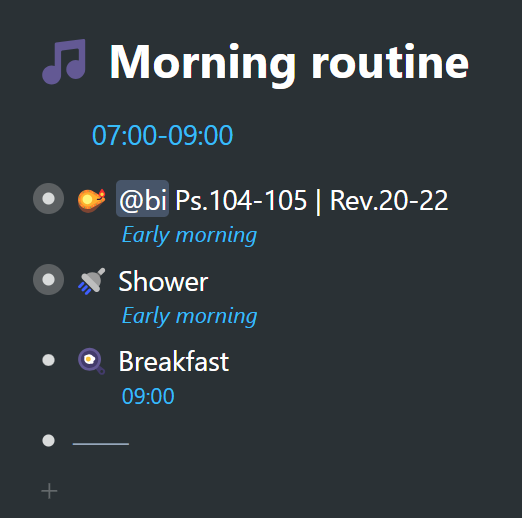The width and height of the screenshot is (522, 518).
Task: Click the Morning routine title
Action: pyautogui.click(x=289, y=63)
